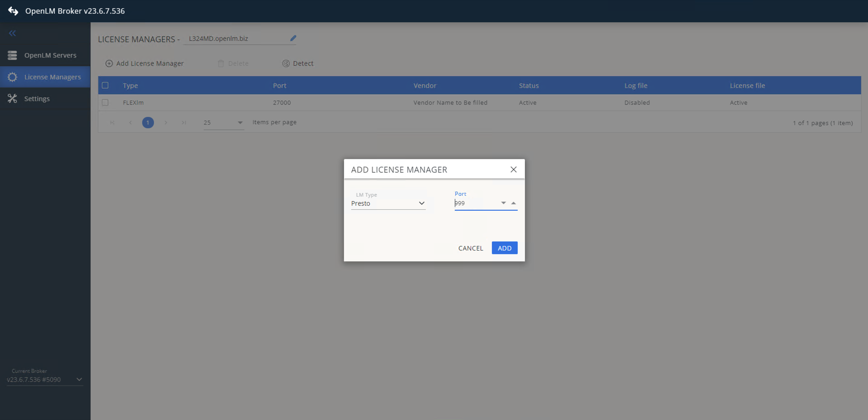The image size is (868, 420).
Task: Click the Delete trash icon
Action: point(221,63)
